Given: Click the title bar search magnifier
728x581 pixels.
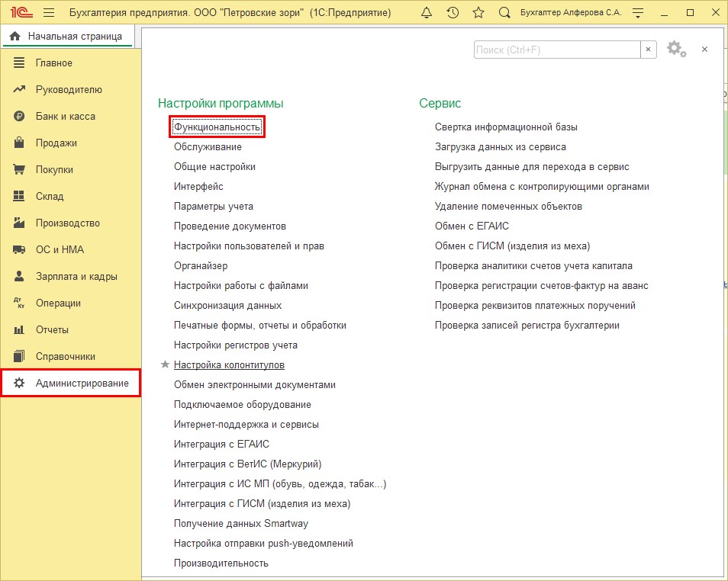Looking at the screenshot, I should click(504, 12).
